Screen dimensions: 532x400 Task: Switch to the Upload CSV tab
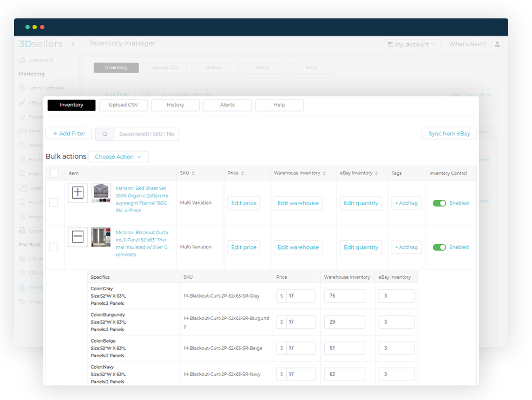pos(123,105)
